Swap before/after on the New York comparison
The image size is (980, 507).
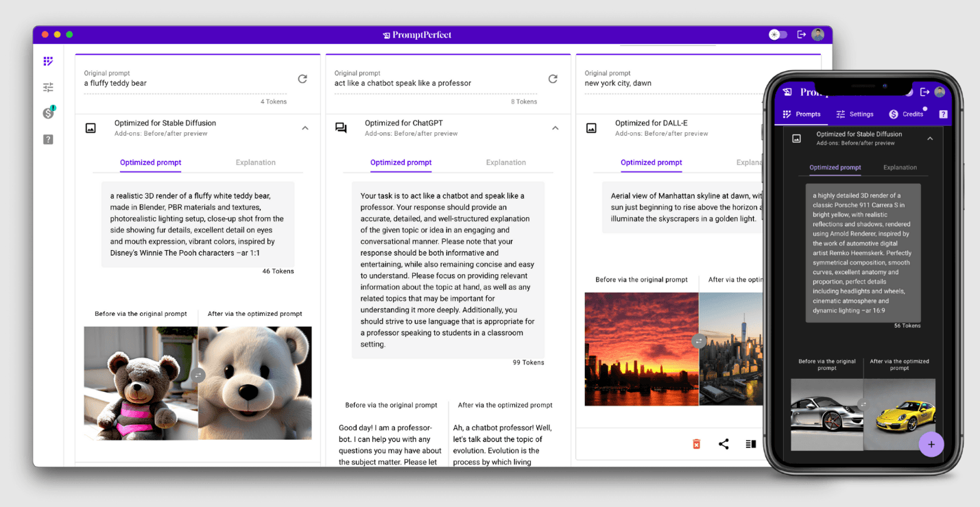point(699,341)
